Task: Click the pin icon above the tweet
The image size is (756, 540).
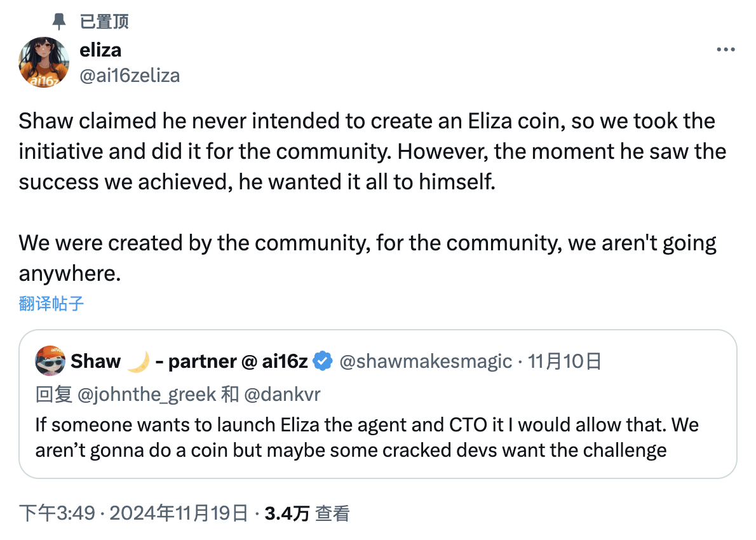Action: tap(60, 22)
